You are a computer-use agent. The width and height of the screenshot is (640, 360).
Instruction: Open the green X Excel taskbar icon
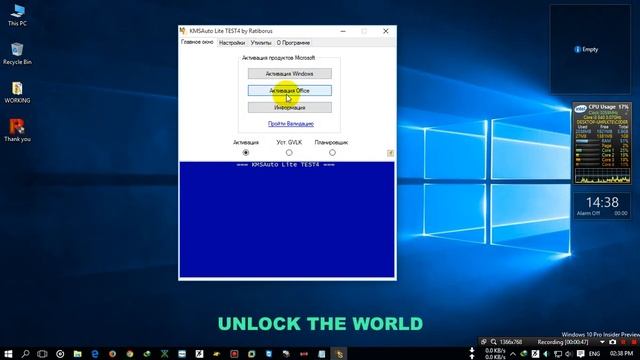164,354
